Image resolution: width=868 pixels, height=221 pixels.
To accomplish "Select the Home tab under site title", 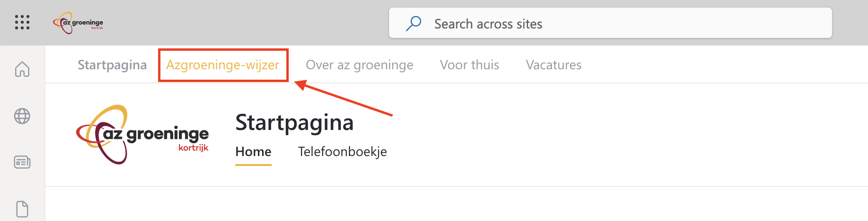I will [253, 152].
